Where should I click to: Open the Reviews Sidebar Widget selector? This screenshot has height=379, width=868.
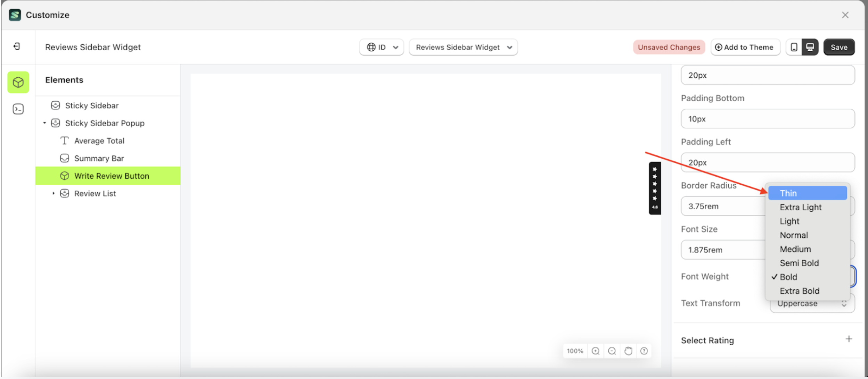pyautogui.click(x=463, y=47)
